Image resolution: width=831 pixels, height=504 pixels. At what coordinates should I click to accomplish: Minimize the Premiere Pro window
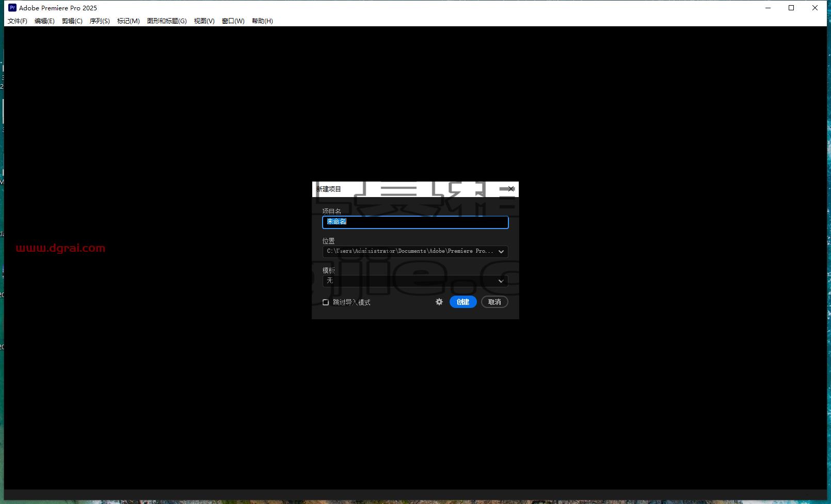(768, 8)
